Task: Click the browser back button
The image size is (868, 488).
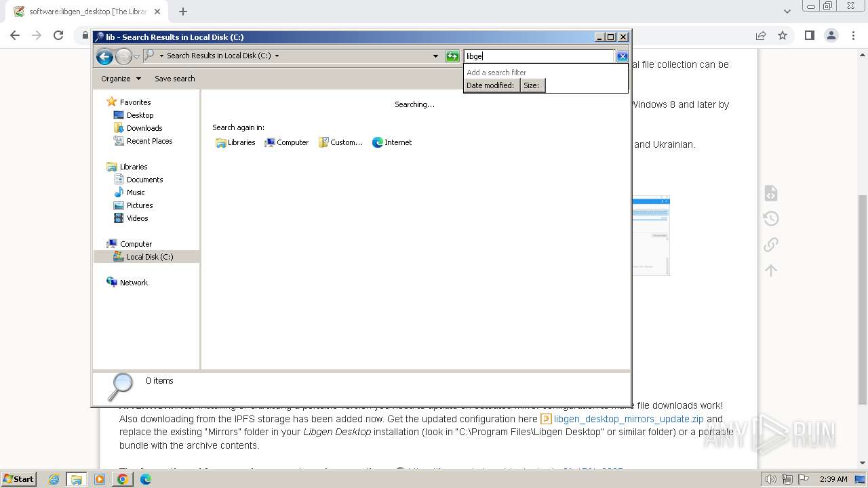Action: click(15, 35)
